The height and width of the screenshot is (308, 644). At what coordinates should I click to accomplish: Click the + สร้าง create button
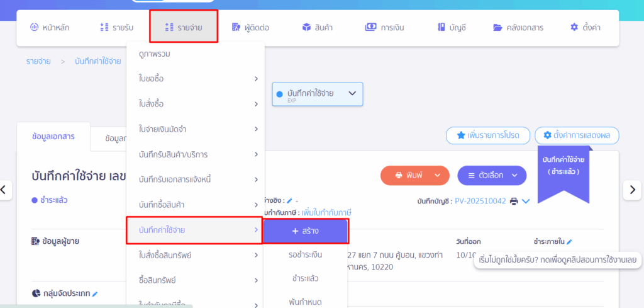pos(305,231)
